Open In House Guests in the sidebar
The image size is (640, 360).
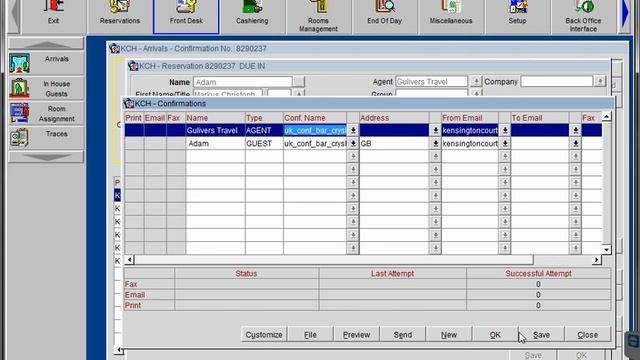point(46,89)
